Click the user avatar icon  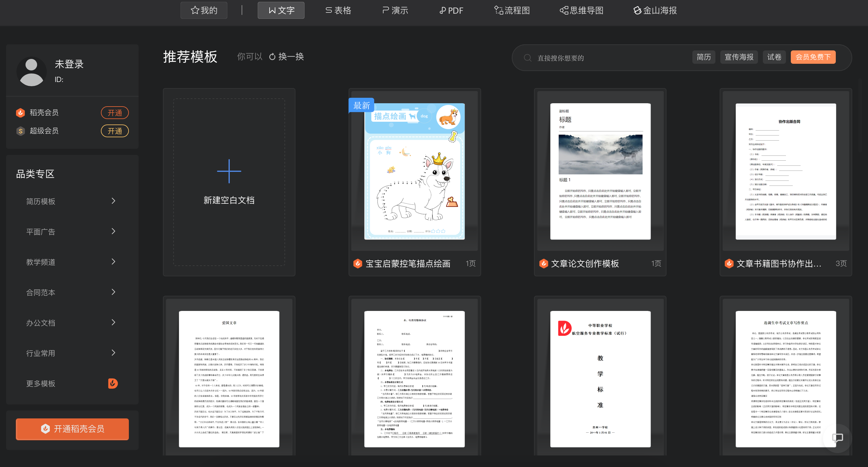point(31,72)
